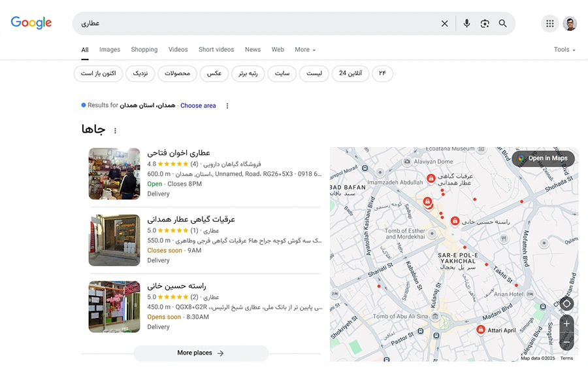Click the More places button
Image resolution: width=588 pixels, height=367 pixels.
[x=201, y=353]
